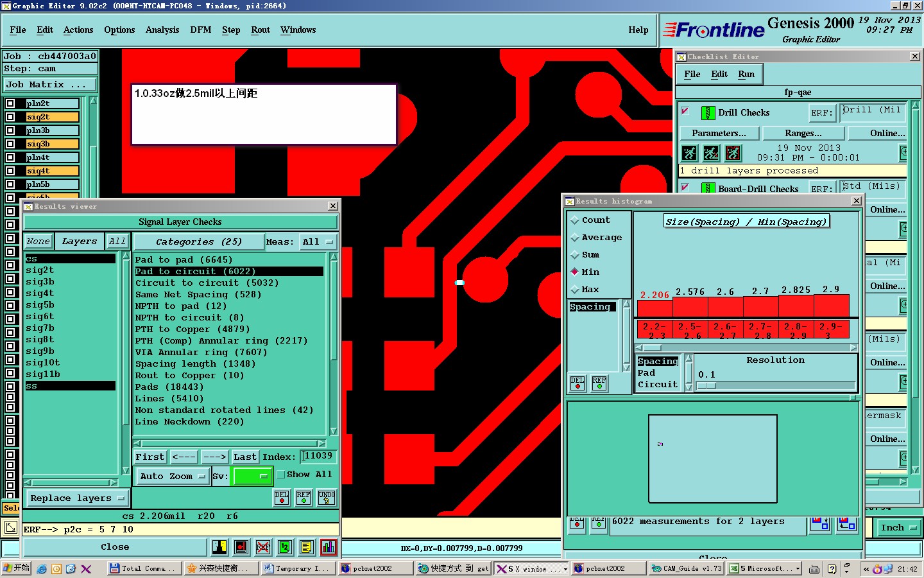Viewport: 924px width, 578px height.
Task: Open the Inch units dropdown
Action: coord(899,528)
